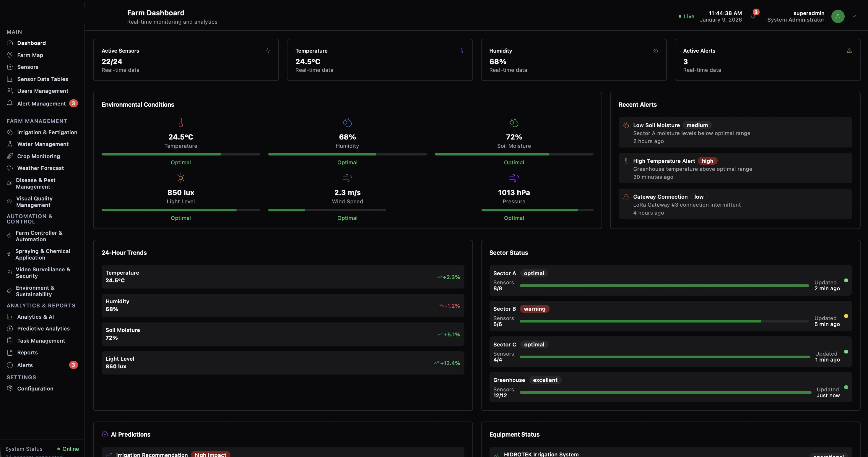Select the Predictive Analytics icon
Screen dimensions: 868x457
(9, 328)
